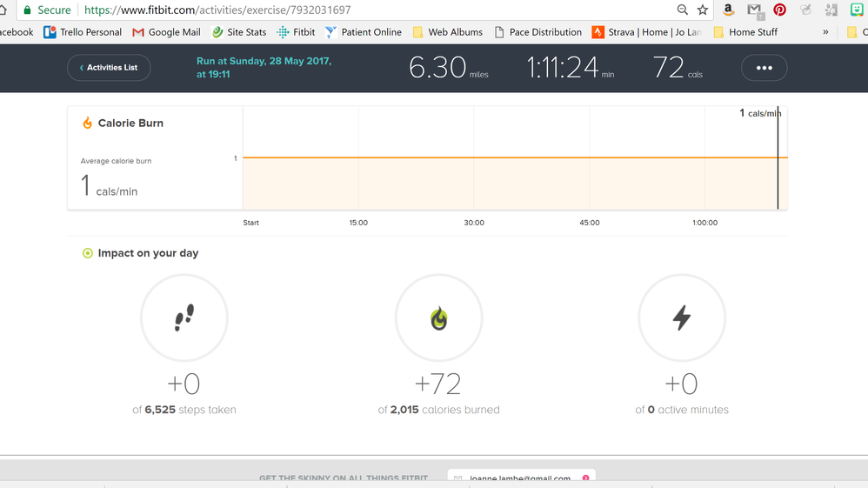
Task: Open the Trello Personal bookmark
Action: (x=83, y=32)
